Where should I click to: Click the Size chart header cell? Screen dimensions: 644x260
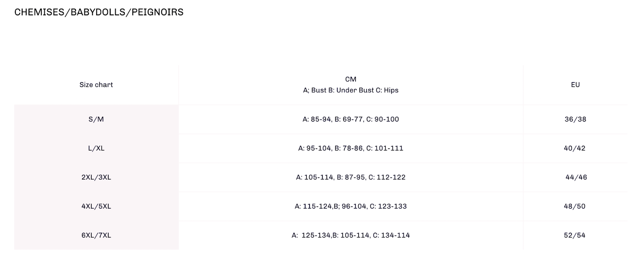pos(96,85)
